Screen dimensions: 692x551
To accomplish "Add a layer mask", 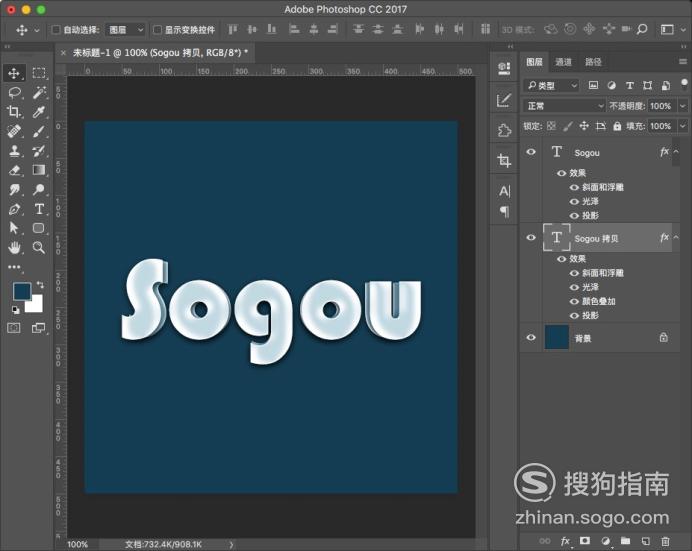I will coord(585,541).
